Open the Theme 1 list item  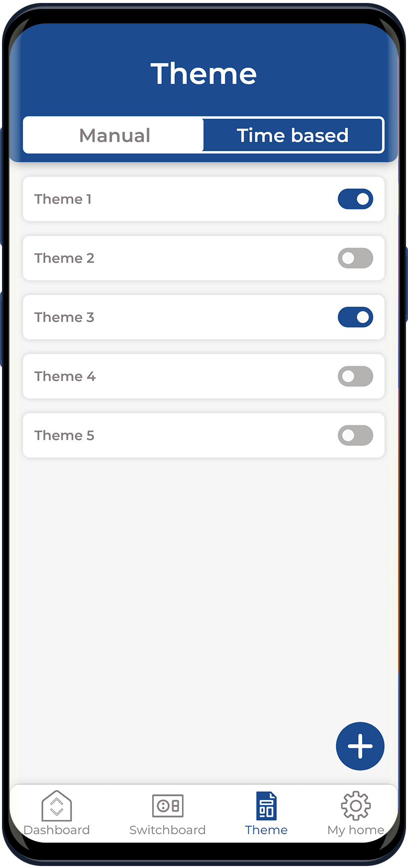point(63,199)
